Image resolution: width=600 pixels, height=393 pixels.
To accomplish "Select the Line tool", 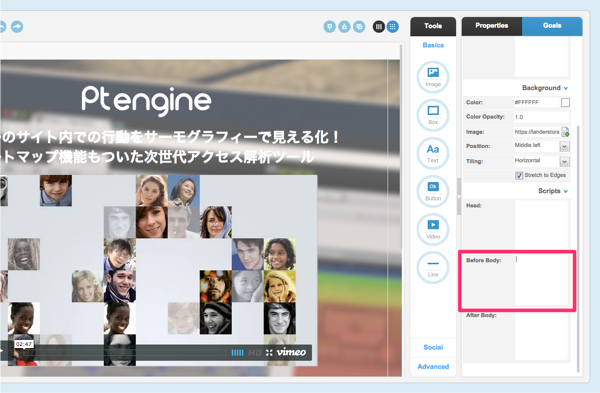I will (x=433, y=267).
